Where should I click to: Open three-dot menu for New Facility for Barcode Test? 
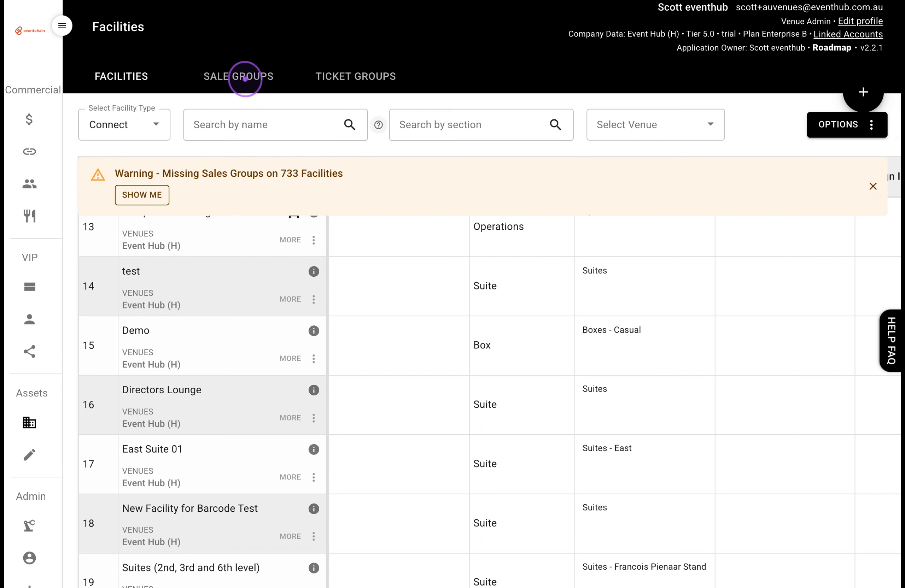click(x=314, y=536)
